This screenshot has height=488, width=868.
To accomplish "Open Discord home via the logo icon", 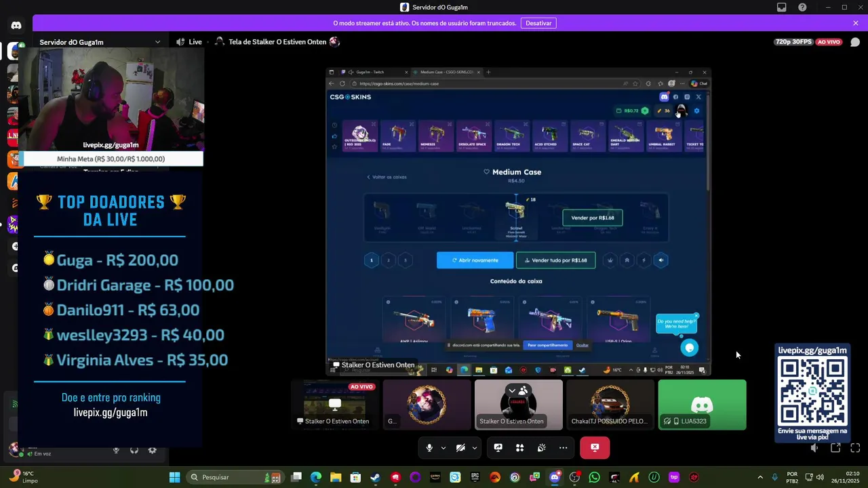I will tap(16, 25).
